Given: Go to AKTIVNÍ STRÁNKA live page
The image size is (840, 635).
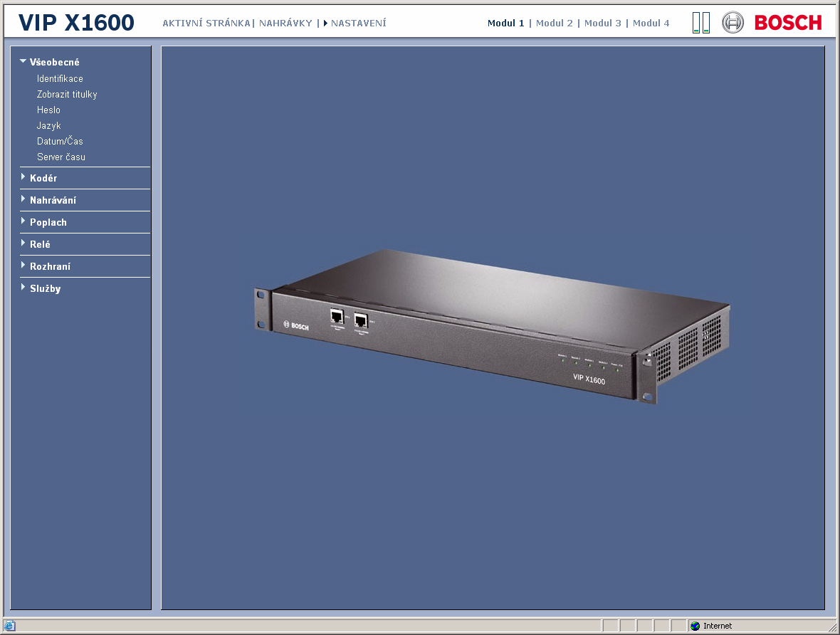Looking at the screenshot, I should point(206,23).
